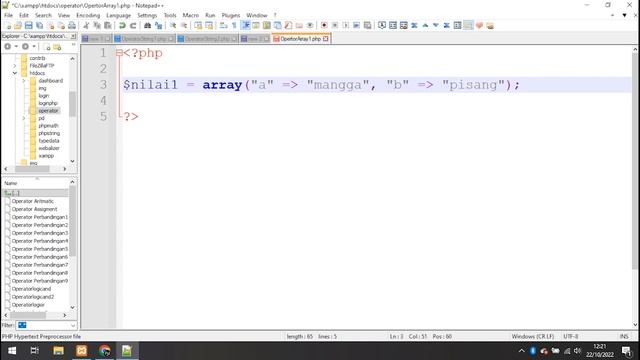640x360 pixels.
Task: Click the Open file toolbar icon
Action: coord(18,25)
